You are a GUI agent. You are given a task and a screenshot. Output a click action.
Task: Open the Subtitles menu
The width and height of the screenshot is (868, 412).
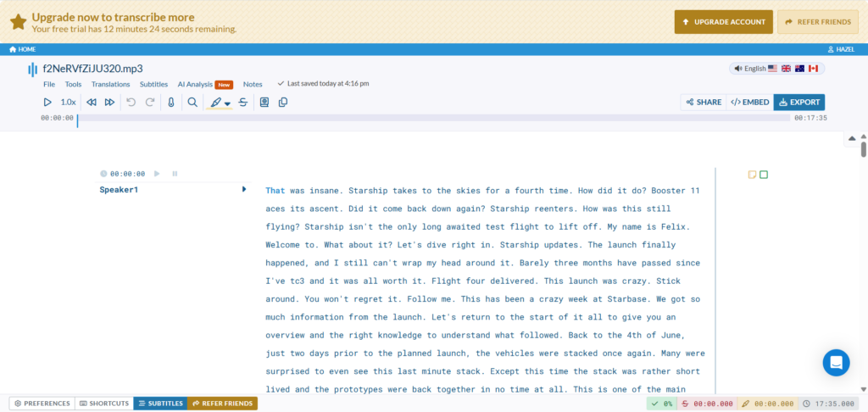(154, 84)
